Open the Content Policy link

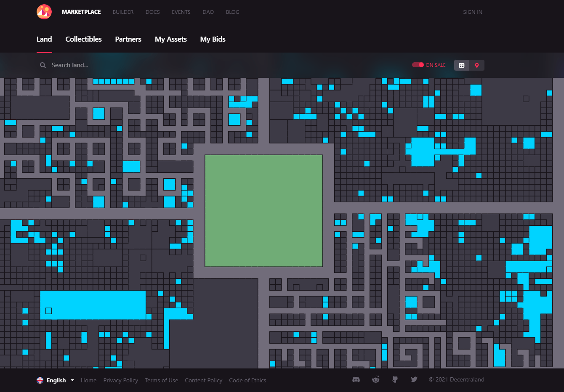point(204,380)
